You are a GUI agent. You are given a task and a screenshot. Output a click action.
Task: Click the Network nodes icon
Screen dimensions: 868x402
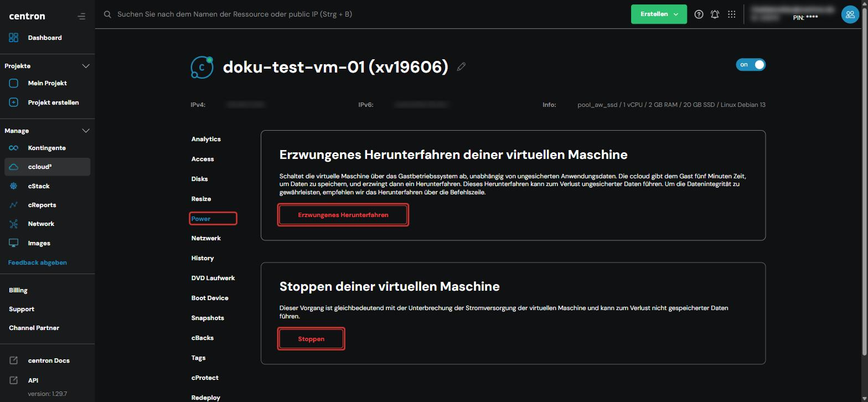pos(14,224)
